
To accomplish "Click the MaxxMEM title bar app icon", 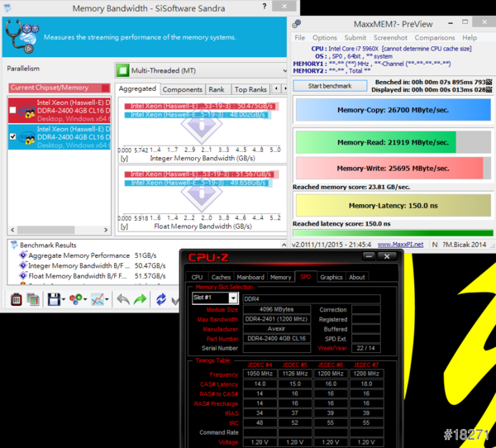I will 297,24.
